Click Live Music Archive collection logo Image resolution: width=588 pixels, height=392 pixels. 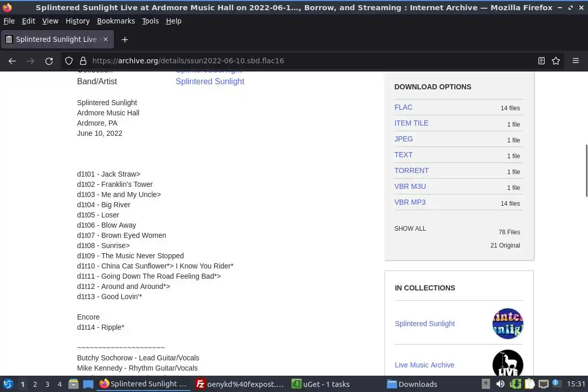[x=508, y=363]
